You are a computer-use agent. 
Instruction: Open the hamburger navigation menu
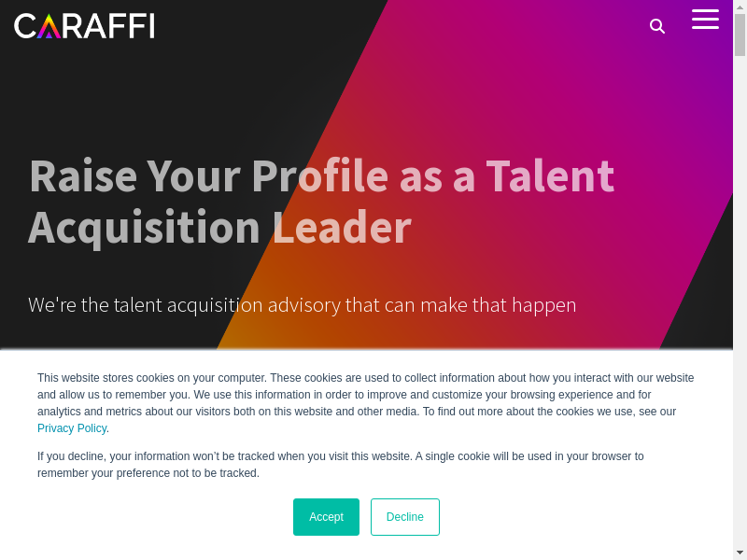pos(705,20)
